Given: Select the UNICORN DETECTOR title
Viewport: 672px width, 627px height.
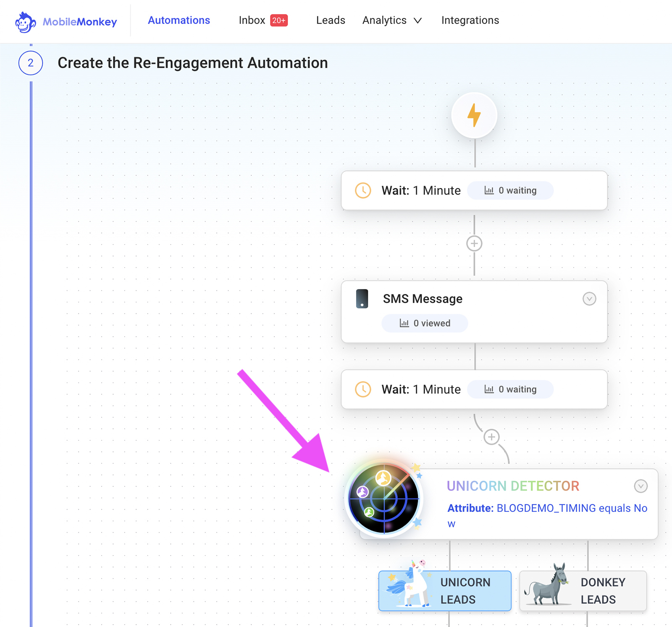Looking at the screenshot, I should (513, 486).
